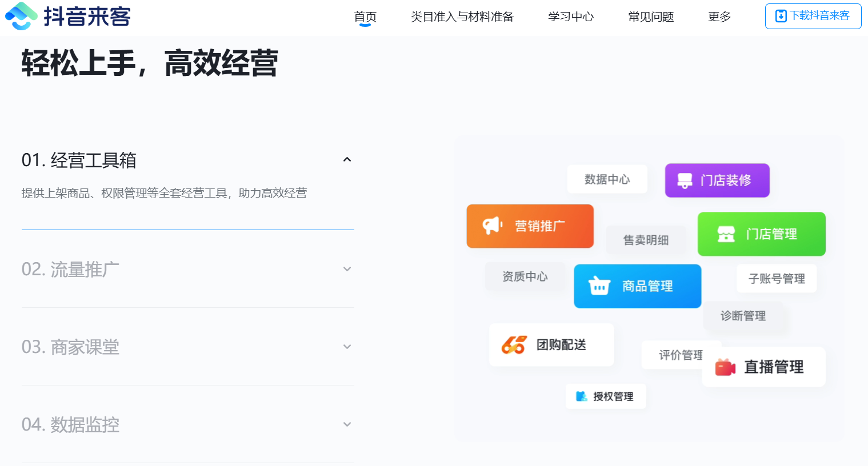The image size is (868, 466).
Task: Open 常见问题 menu item
Action: tap(651, 17)
